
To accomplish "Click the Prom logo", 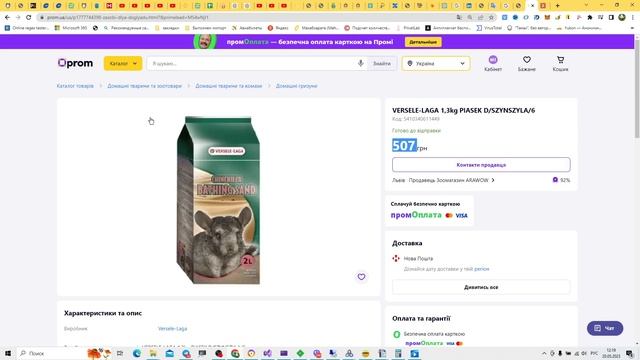I will tap(76, 63).
